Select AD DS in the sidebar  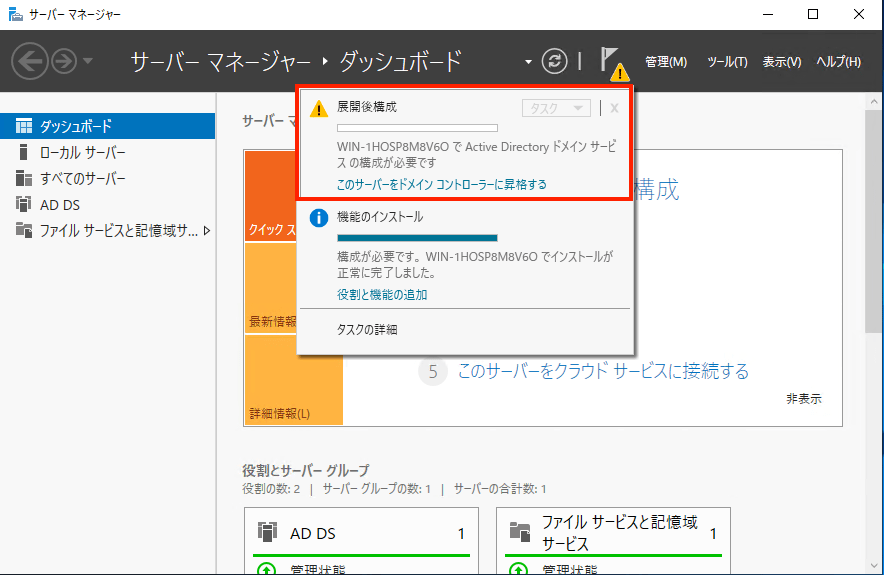point(107,205)
